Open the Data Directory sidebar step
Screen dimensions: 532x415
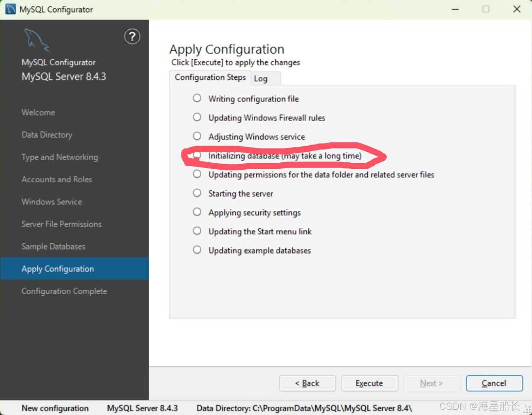pos(47,135)
